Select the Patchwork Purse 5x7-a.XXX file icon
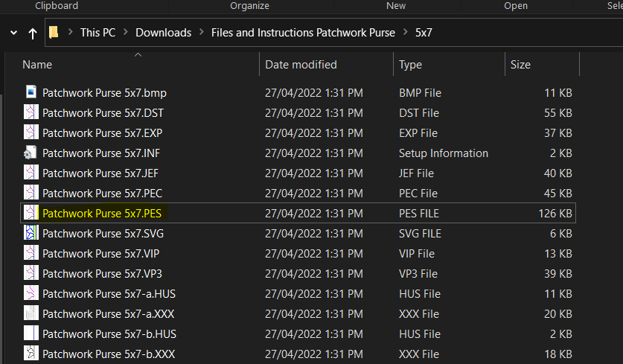 pos(31,313)
